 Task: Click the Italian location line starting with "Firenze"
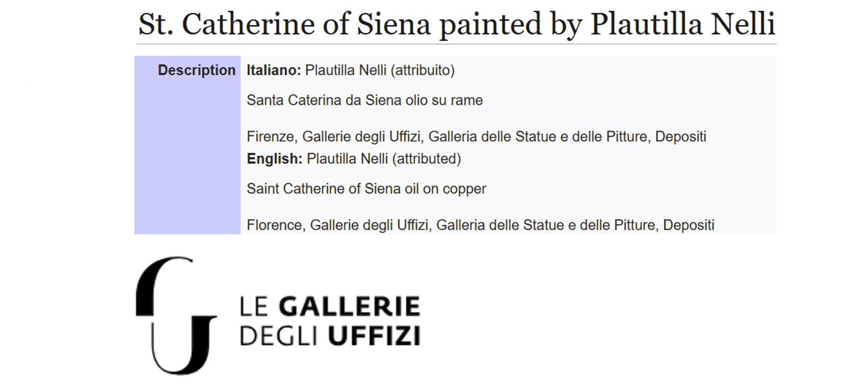click(476, 136)
